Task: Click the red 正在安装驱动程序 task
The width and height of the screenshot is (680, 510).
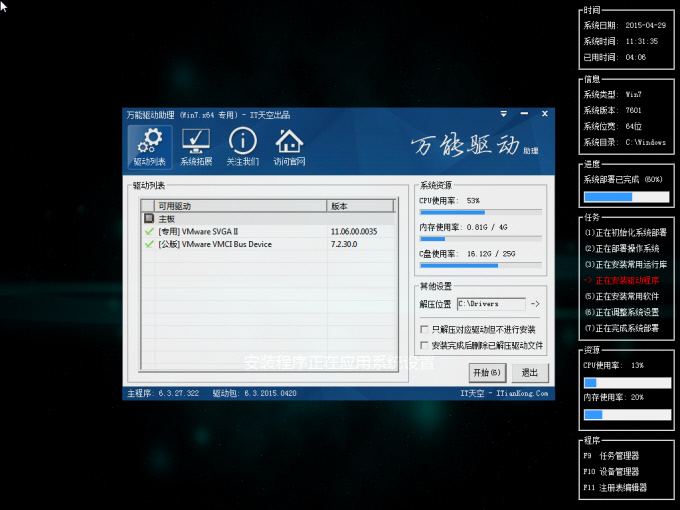Action: pyautogui.click(x=621, y=281)
